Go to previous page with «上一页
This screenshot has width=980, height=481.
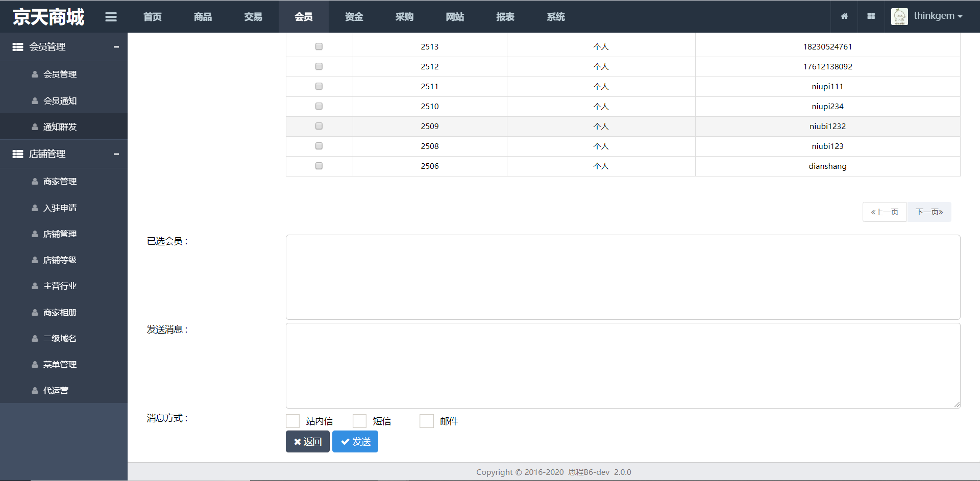[885, 212]
